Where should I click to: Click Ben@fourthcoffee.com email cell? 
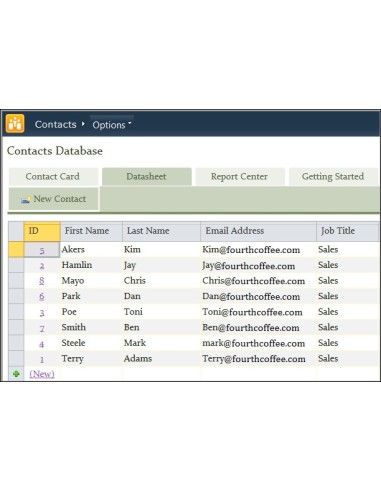258,327
